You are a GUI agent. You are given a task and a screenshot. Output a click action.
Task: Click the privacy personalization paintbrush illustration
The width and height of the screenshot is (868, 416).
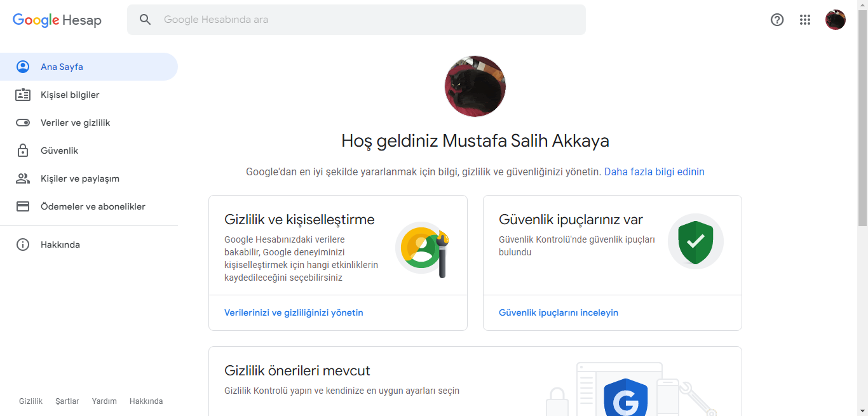(x=423, y=250)
